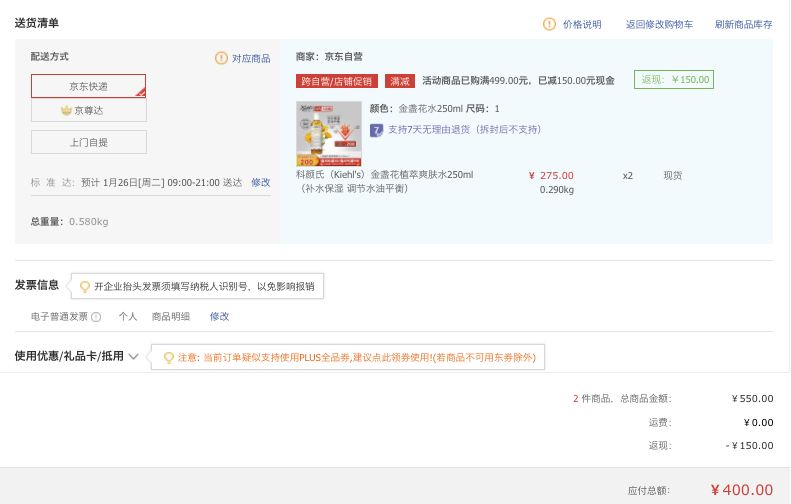The image size is (791, 504).
Task: Click the red 满减 tag
Action: 400,81
